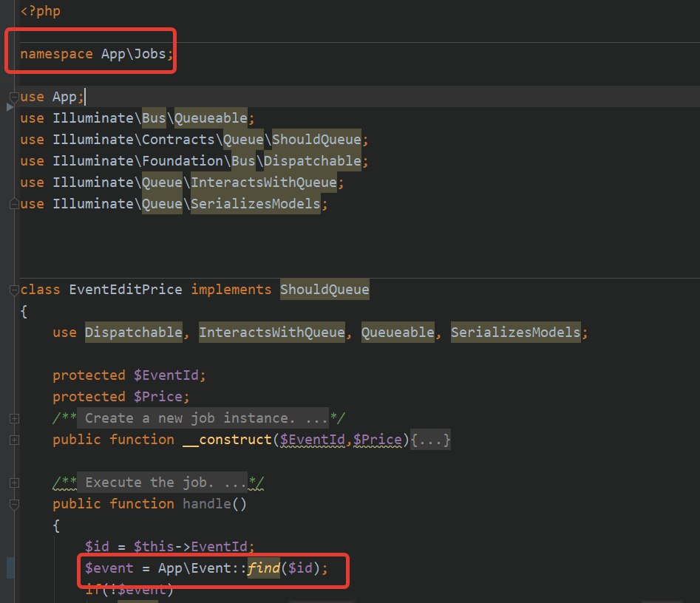The width and height of the screenshot is (700, 603).
Task: Collapse the use imports block fold marker
Action: click(14, 97)
